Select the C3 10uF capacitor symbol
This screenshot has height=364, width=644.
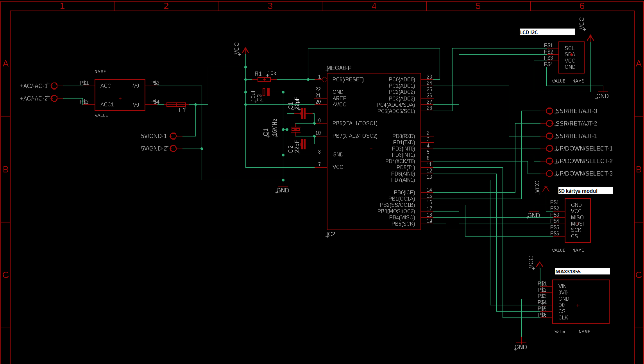[x=266, y=92]
